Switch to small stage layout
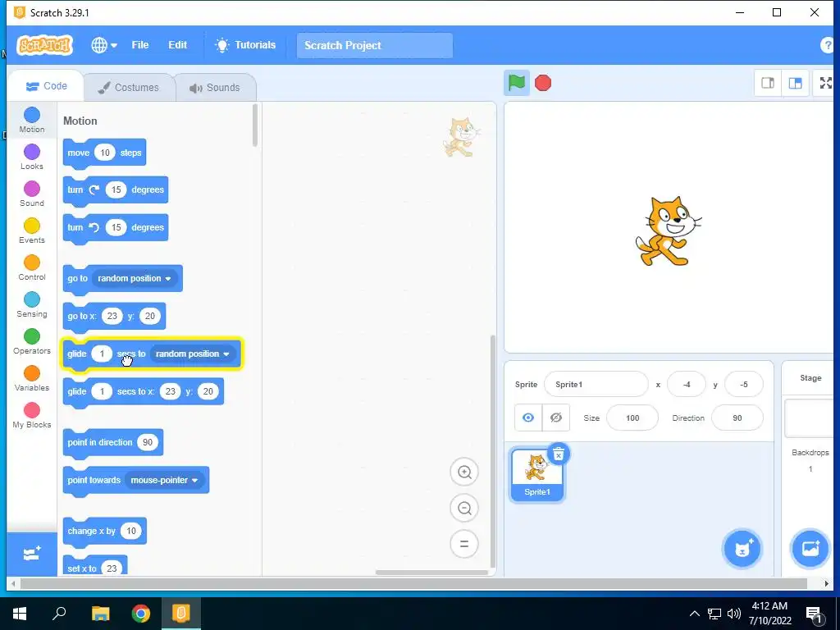Viewport: 840px width, 630px height. (768, 83)
